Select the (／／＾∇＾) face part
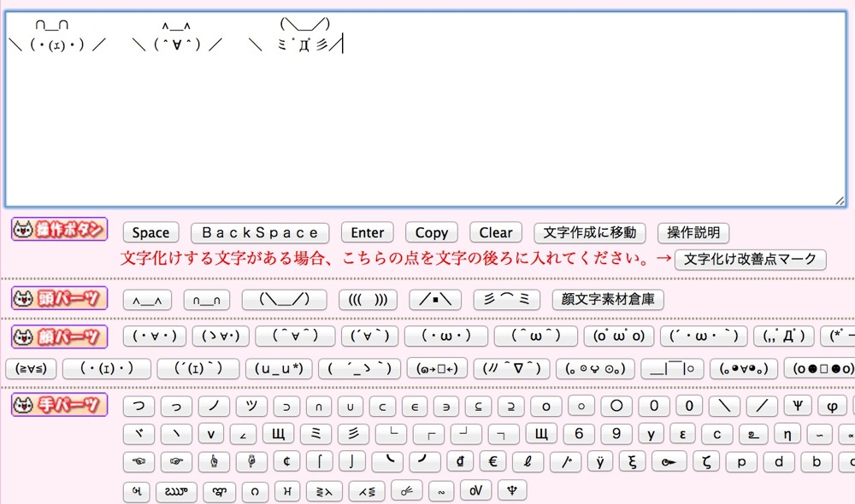Screen dimensions: 855x504 (511, 369)
